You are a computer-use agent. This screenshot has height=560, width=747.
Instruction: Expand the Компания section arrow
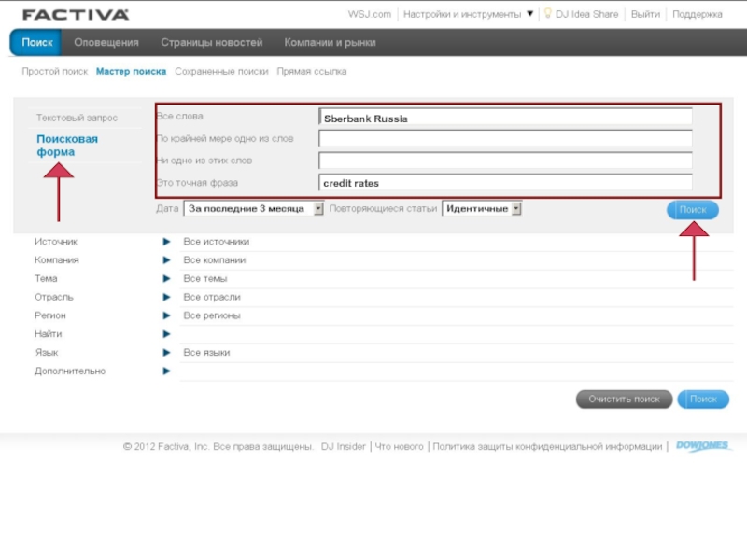[166, 260]
